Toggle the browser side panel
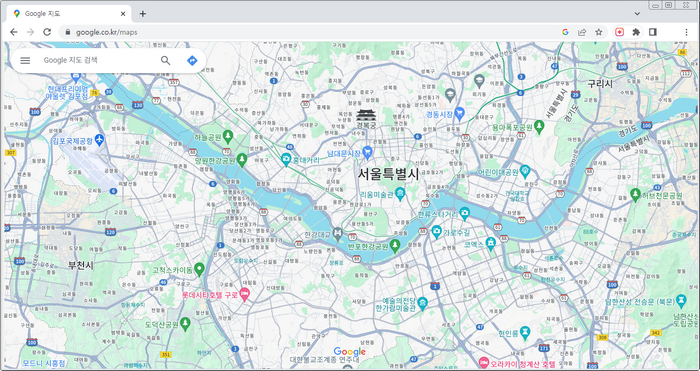 pos(653,32)
